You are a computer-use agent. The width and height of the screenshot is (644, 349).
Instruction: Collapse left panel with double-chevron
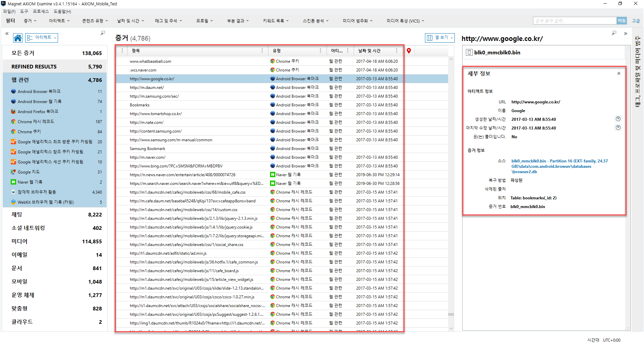tap(7, 34)
